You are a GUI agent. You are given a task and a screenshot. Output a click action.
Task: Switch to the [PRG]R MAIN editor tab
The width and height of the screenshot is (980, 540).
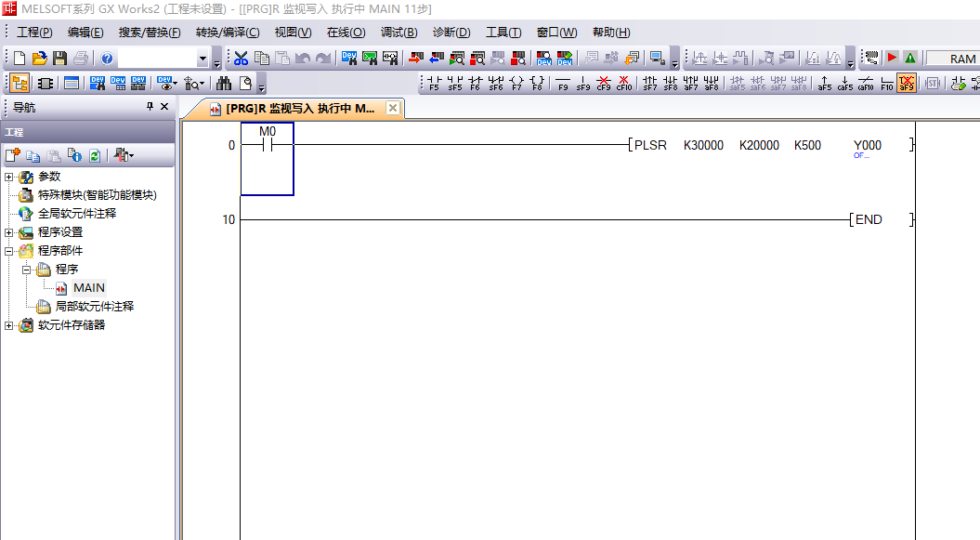point(297,109)
